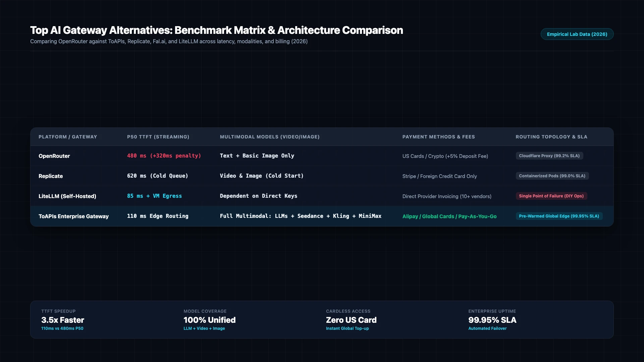Click the 85 ms + VM Egress value
The width and height of the screenshot is (644, 362).
(154, 196)
